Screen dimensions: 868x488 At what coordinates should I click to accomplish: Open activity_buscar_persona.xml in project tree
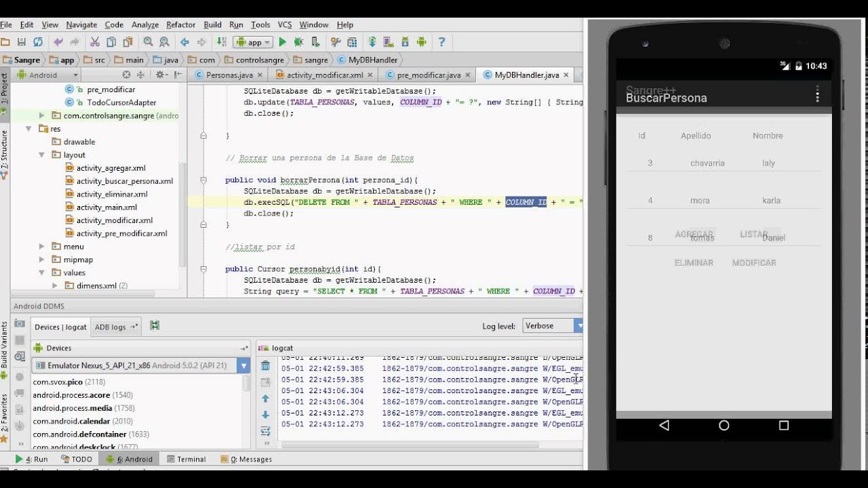click(119, 181)
